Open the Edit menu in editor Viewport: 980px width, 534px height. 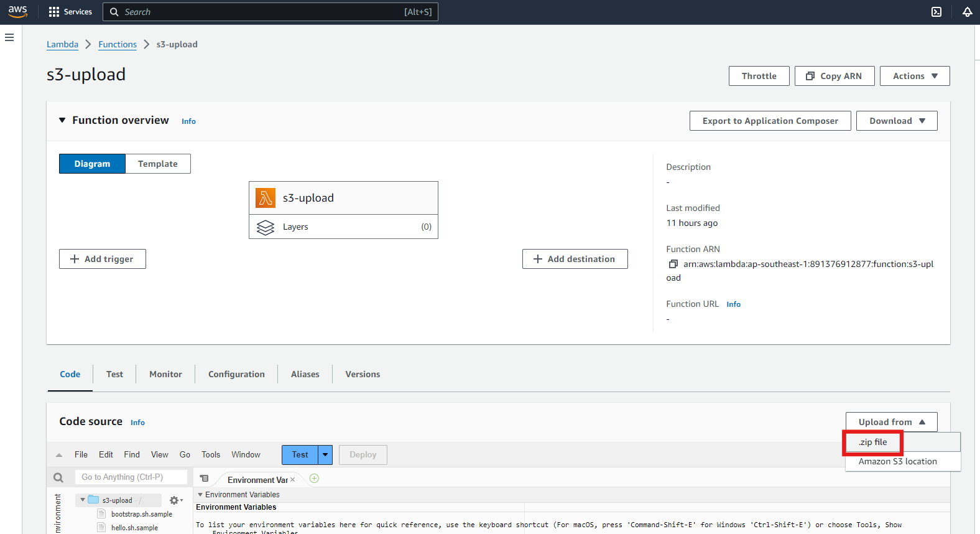(x=106, y=455)
